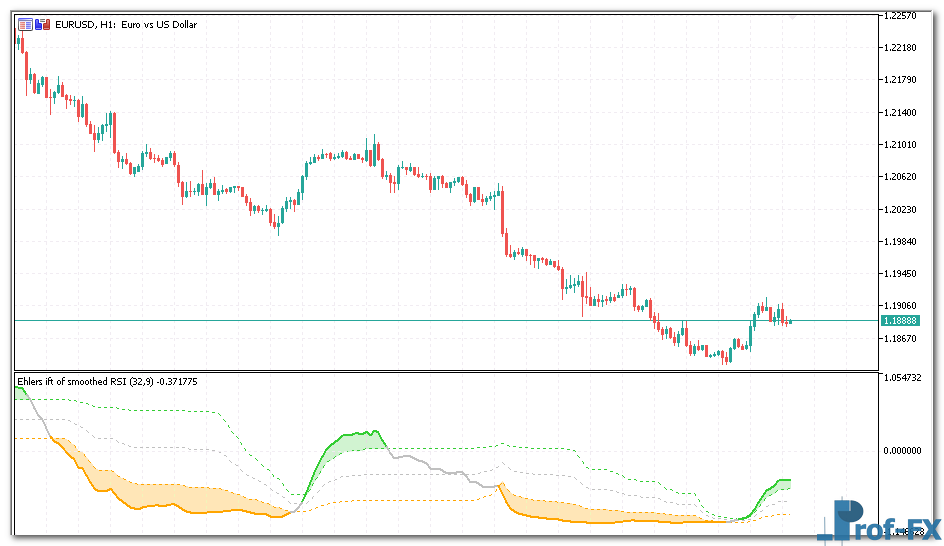Click the Prof.FX watermark logo
944x546 pixels.
878,520
